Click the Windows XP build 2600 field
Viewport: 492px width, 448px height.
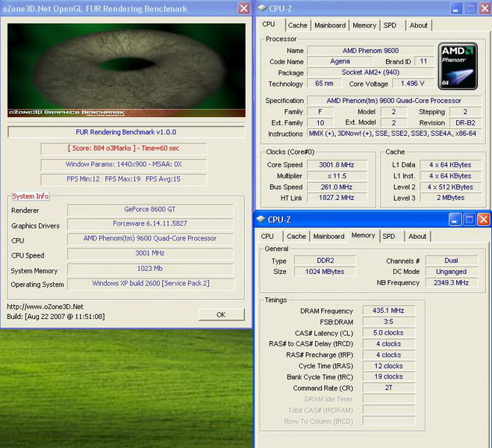[151, 283]
